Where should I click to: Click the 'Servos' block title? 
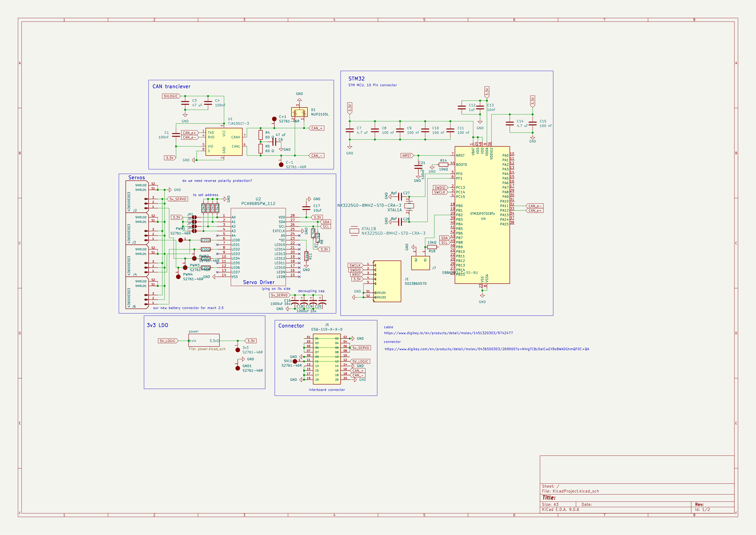pos(137,177)
